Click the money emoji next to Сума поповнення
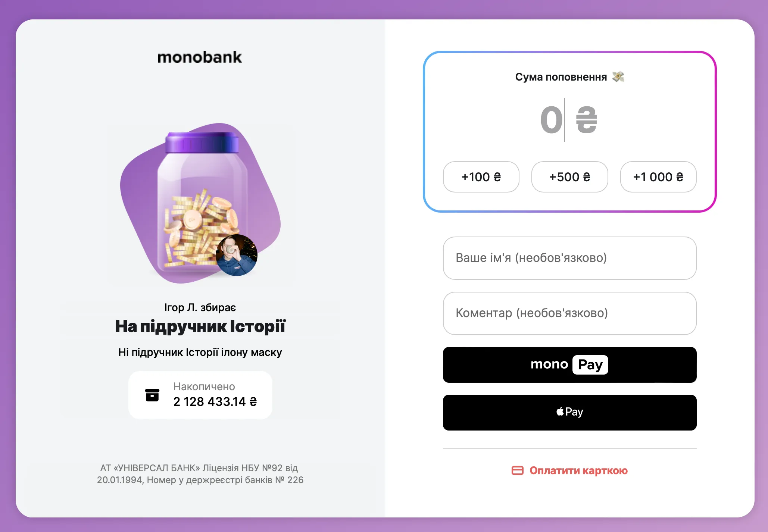Image resolution: width=768 pixels, height=532 pixels. 618,77
